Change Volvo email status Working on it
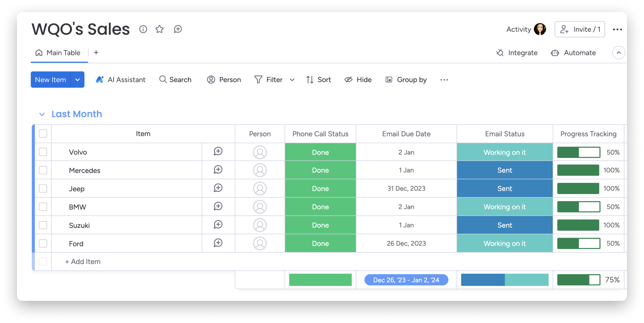Viewport: 644px width, 323px height. 505,152
